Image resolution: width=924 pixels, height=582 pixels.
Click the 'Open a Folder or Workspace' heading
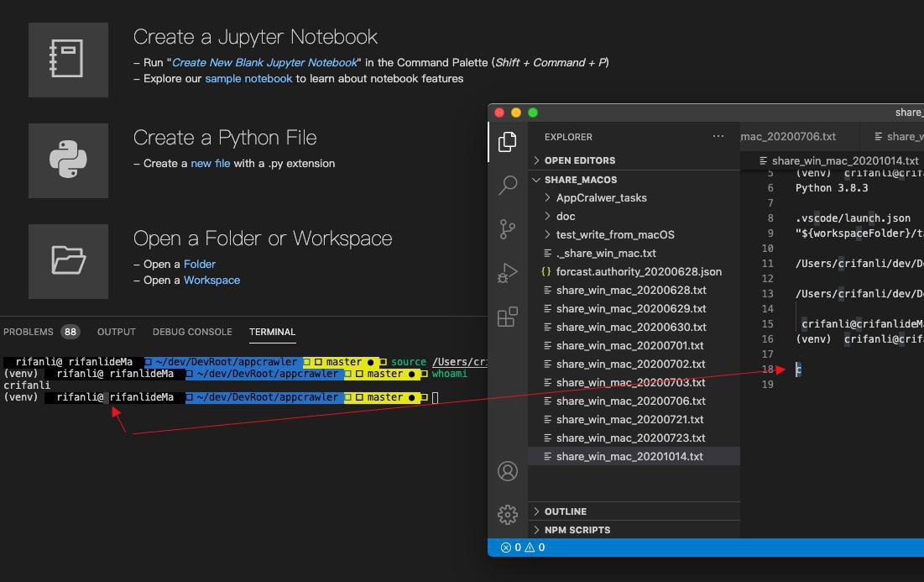click(x=263, y=239)
